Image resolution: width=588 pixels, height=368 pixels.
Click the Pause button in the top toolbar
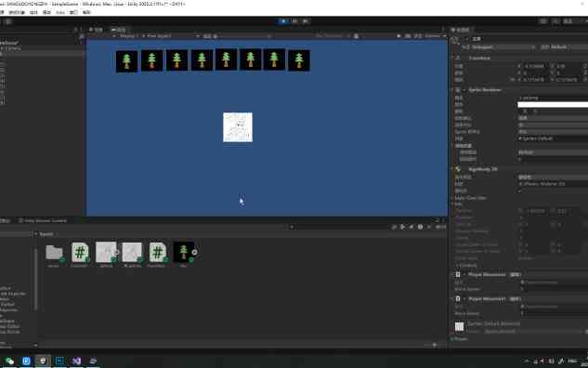(294, 21)
